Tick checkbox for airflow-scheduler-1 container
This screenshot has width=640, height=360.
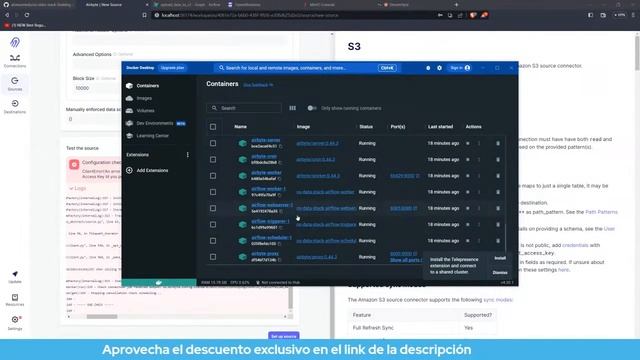point(213,241)
